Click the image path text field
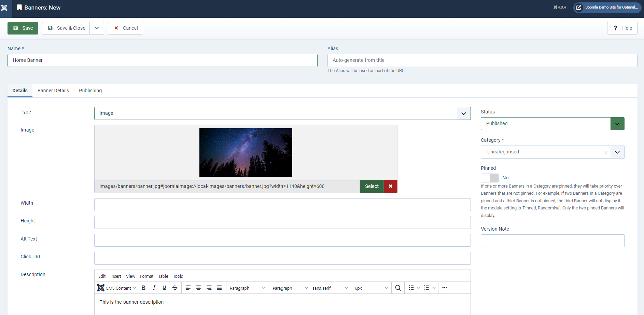Screen dimensions: 644x315 [227, 186]
